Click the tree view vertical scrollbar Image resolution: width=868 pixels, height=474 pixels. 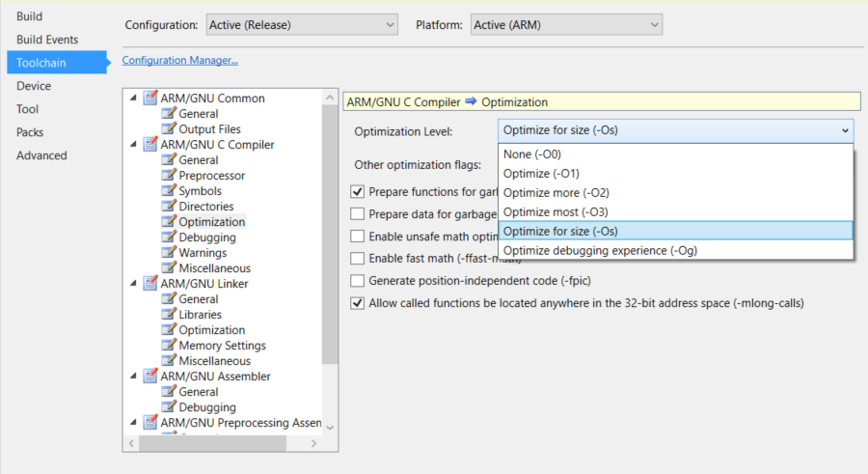[330, 261]
